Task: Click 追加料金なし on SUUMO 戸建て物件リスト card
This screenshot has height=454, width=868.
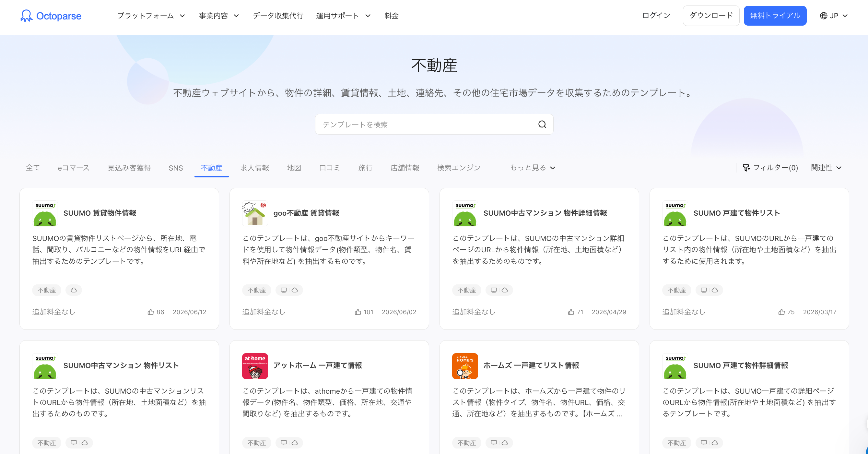Action: (684, 312)
